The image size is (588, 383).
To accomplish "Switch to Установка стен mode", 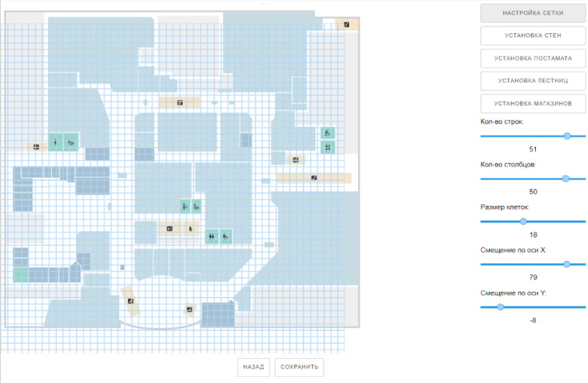I will (532, 35).
